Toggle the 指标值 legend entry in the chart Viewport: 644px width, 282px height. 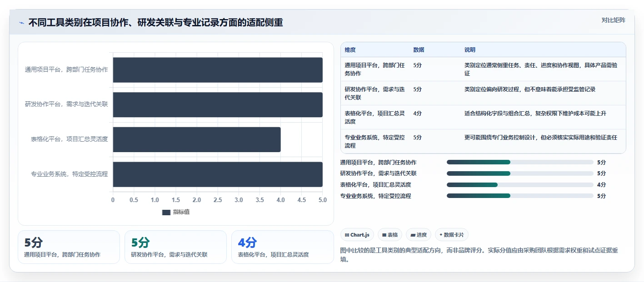(x=176, y=212)
